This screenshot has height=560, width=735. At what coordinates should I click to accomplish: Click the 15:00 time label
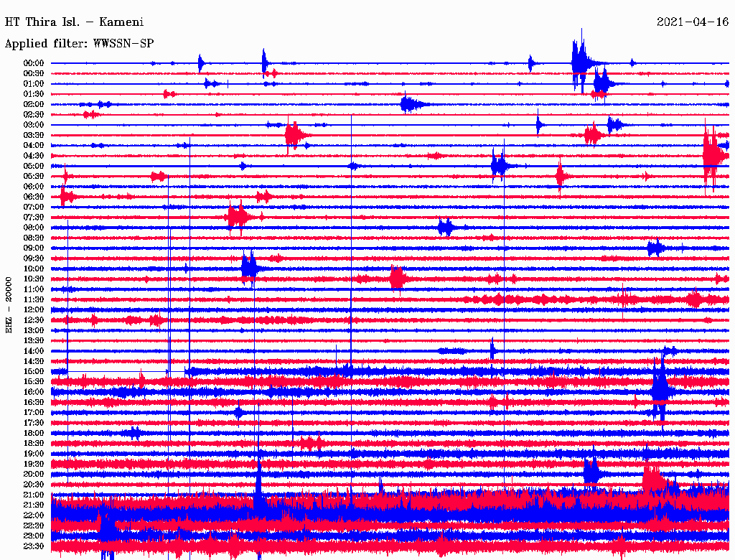pyautogui.click(x=34, y=371)
